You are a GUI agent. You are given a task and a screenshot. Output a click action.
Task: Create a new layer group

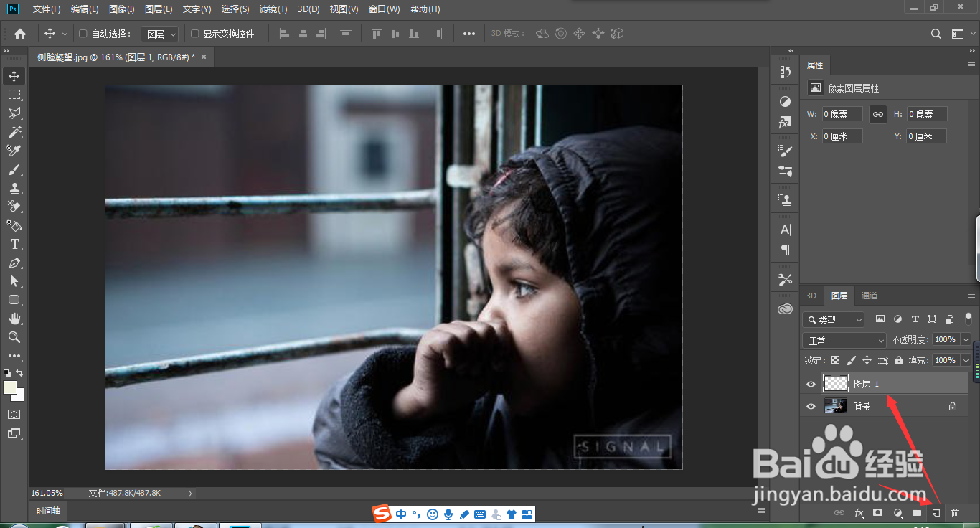point(916,513)
